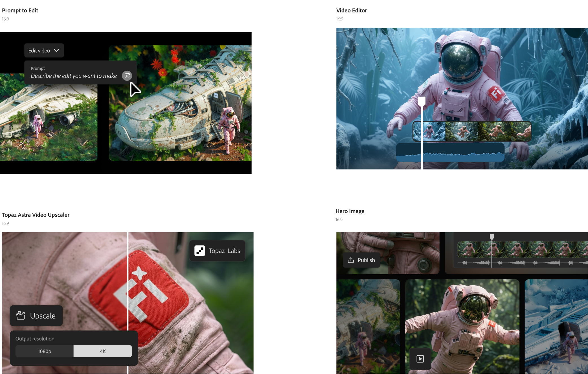Click the glove close-up thumbnail behind Publish
588x374 pixels.
tap(388, 253)
